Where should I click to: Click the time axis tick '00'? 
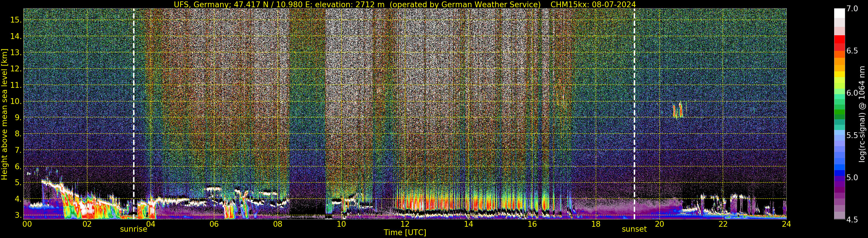(x=27, y=224)
